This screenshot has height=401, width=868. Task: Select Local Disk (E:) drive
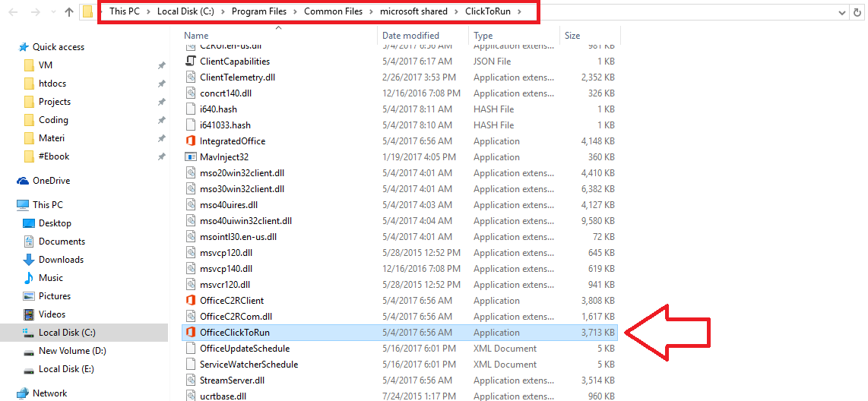point(66,369)
